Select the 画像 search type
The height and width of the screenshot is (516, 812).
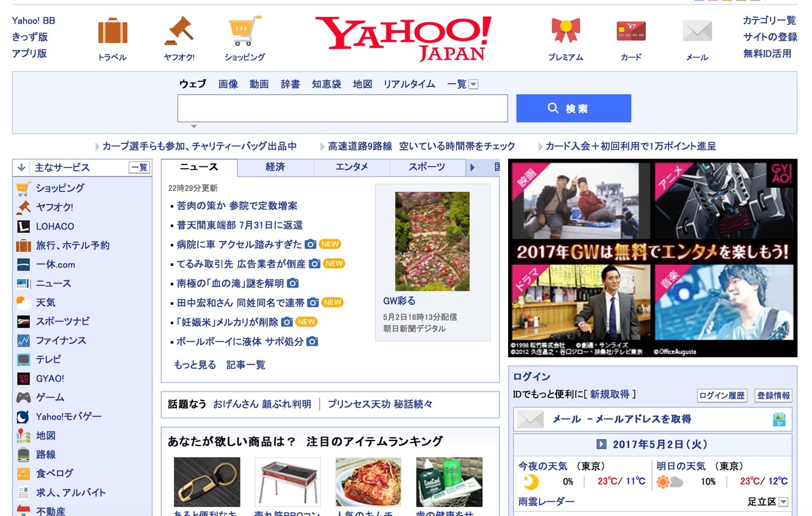[228, 84]
